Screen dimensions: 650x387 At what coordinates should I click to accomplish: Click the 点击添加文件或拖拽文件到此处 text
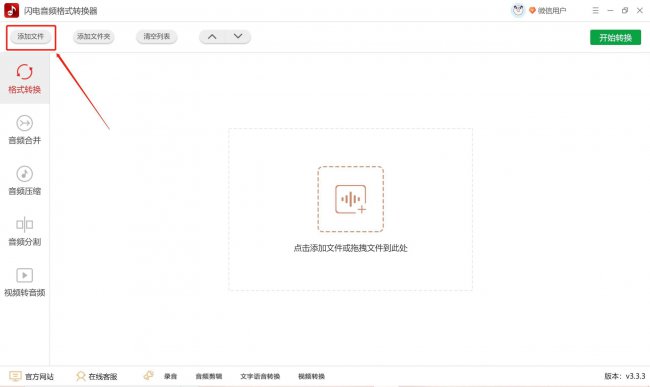351,248
